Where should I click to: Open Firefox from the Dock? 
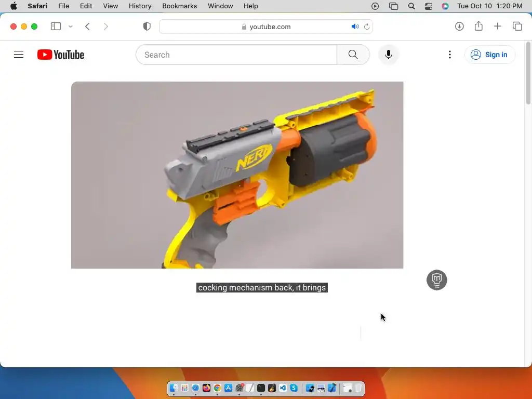coord(206,388)
